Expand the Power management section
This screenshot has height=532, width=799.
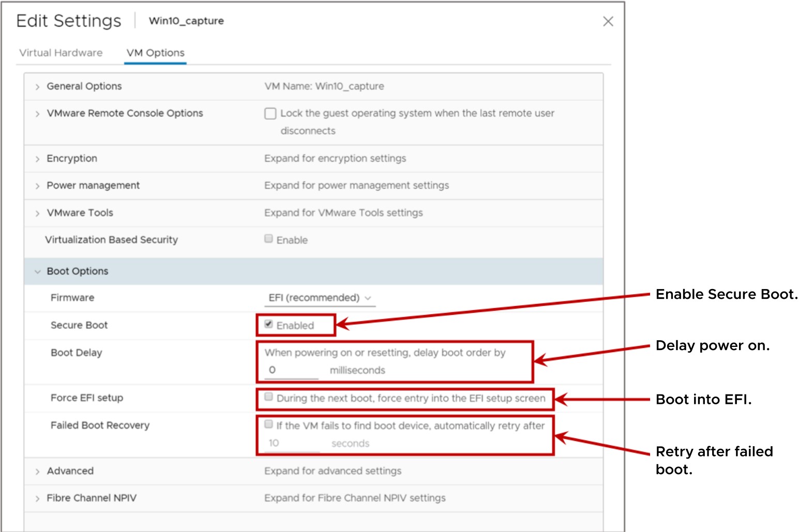click(37, 186)
